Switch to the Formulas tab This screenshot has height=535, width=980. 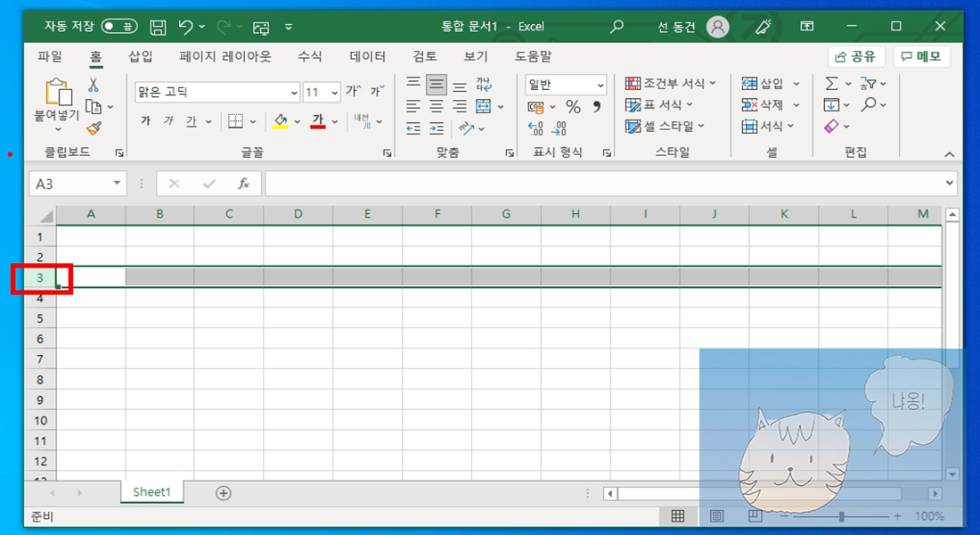pyautogui.click(x=310, y=56)
